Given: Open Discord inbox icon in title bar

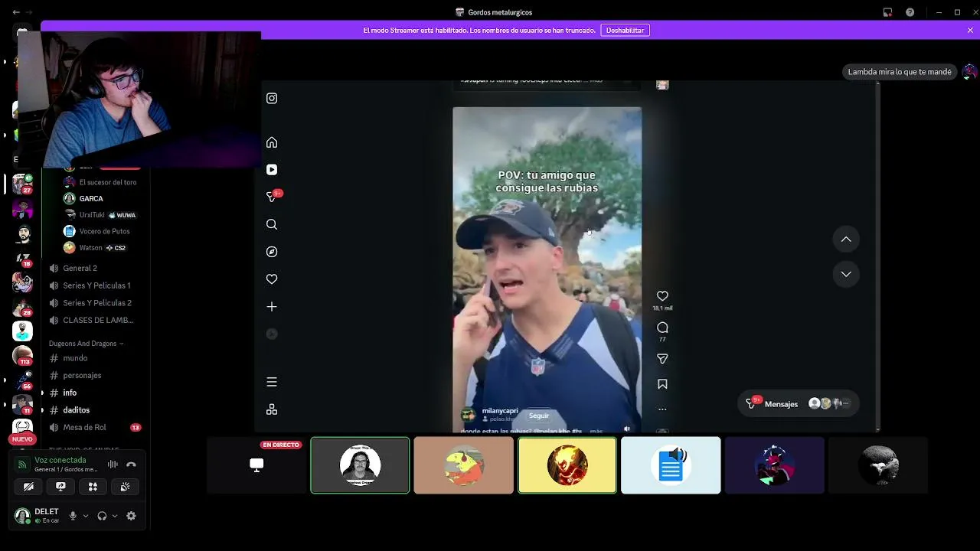Looking at the screenshot, I should pyautogui.click(x=887, y=12).
